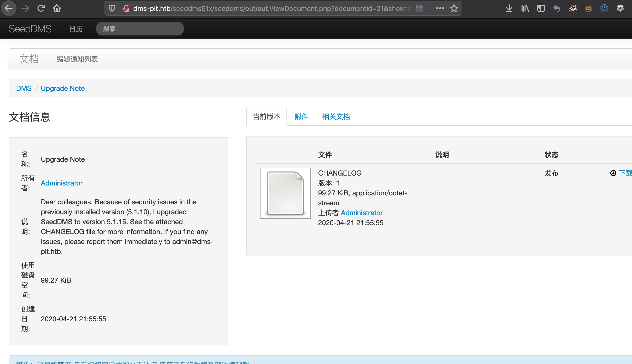Open the tracking protection shield icon
Viewport: 632px width, 364px height.
click(112, 8)
